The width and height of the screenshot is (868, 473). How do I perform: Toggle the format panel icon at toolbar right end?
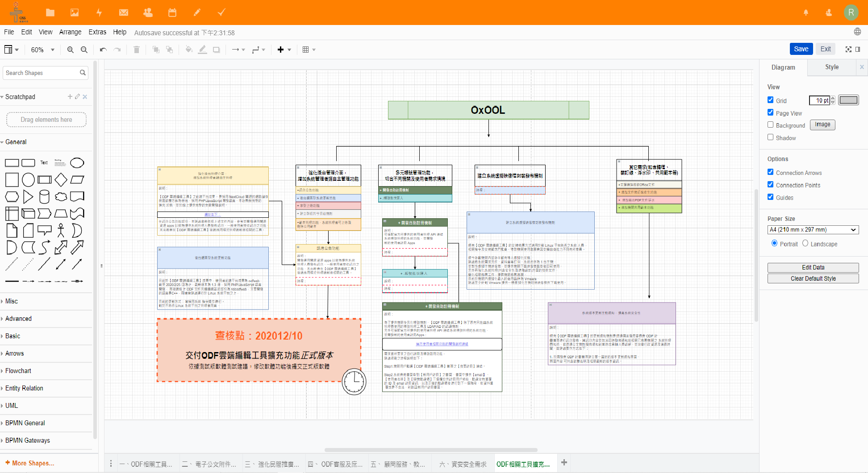click(858, 49)
